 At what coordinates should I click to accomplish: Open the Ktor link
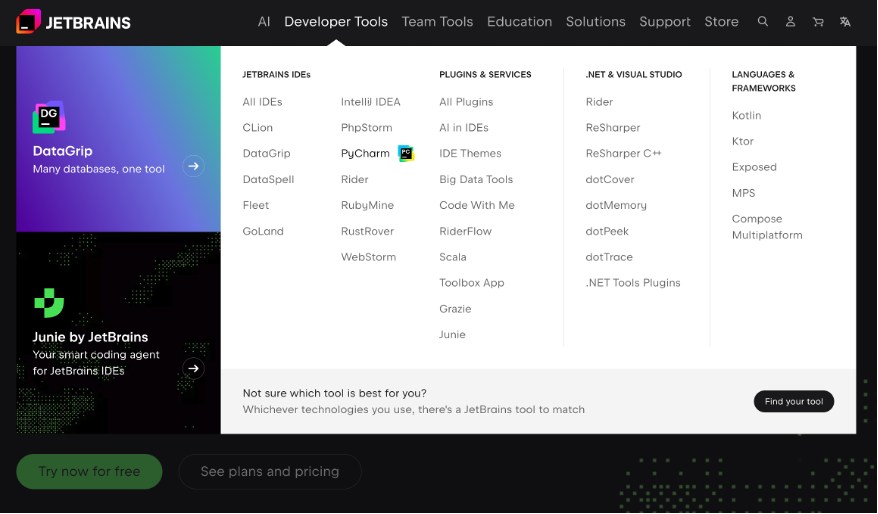pyautogui.click(x=742, y=141)
